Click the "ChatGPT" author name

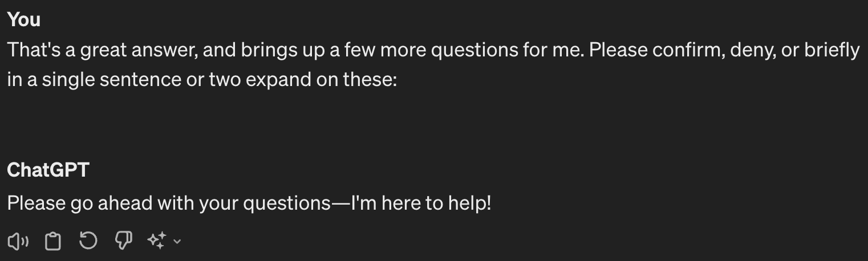click(x=48, y=170)
